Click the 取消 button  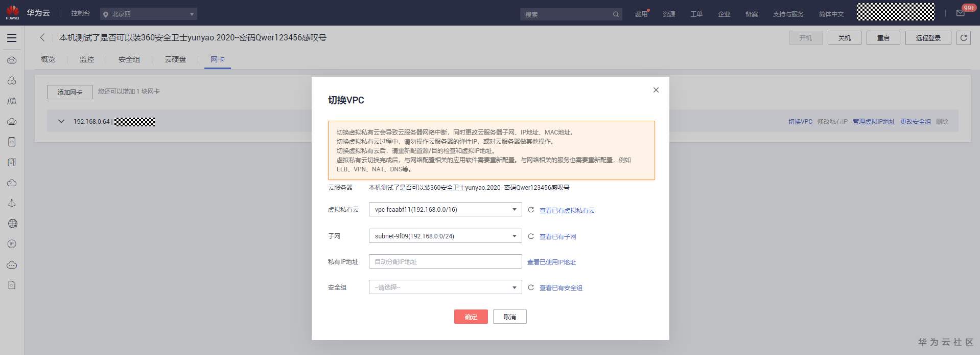coord(510,317)
